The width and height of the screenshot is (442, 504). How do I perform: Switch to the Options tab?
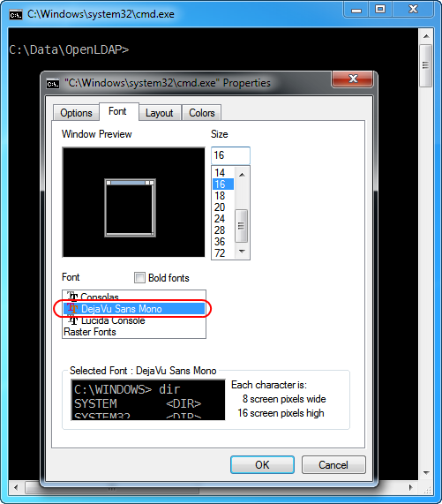click(x=76, y=113)
